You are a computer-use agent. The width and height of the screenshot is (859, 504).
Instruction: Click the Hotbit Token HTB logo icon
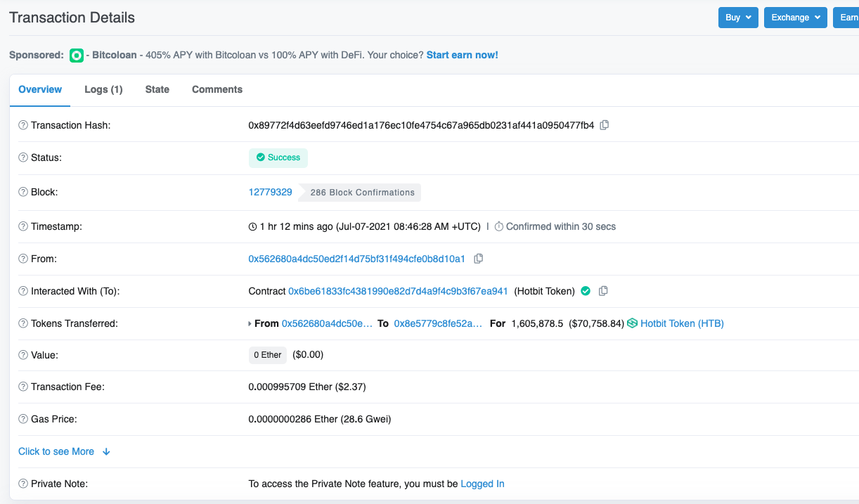632,323
